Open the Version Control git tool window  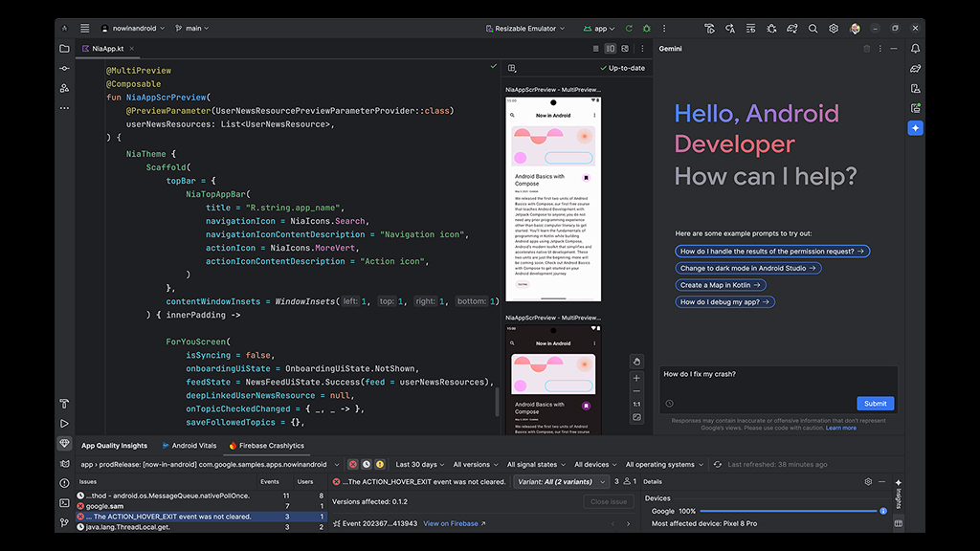(64, 522)
